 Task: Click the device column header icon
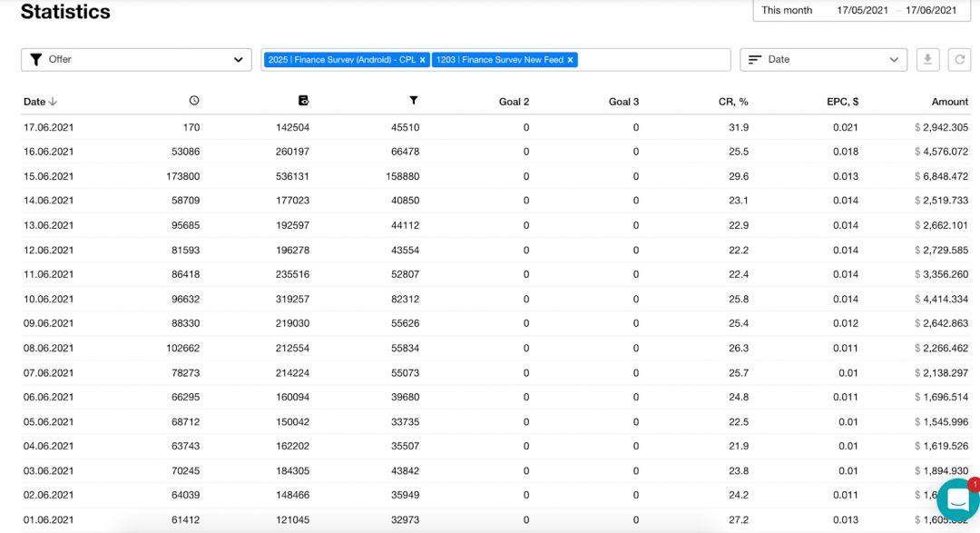coord(302,101)
